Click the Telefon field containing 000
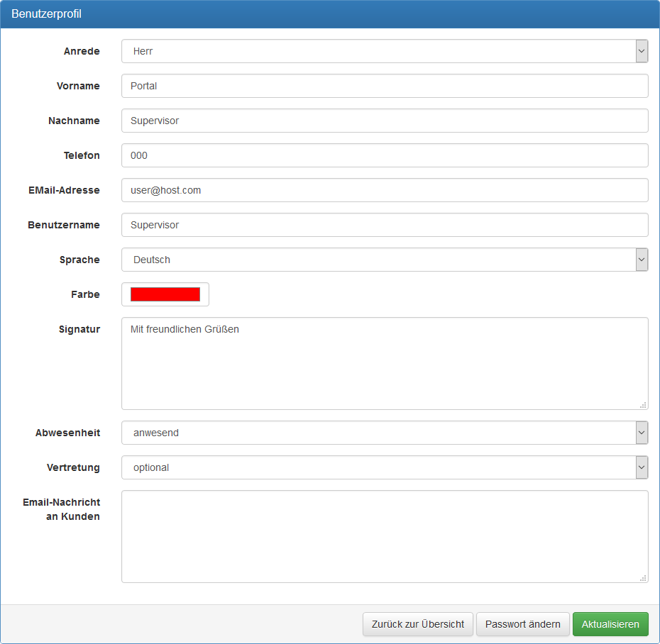Image resolution: width=660 pixels, height=644 pixels. (384, 155)
